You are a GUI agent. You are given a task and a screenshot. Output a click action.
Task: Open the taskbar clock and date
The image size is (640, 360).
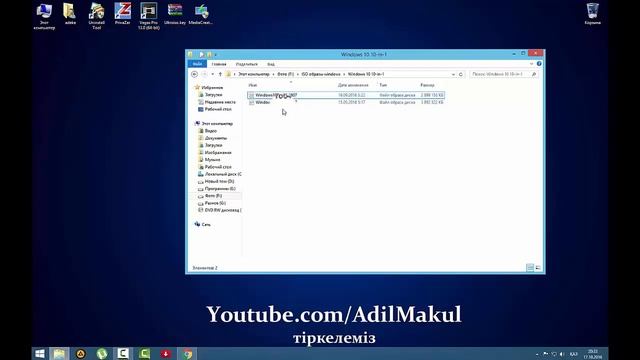pos(593,354)
